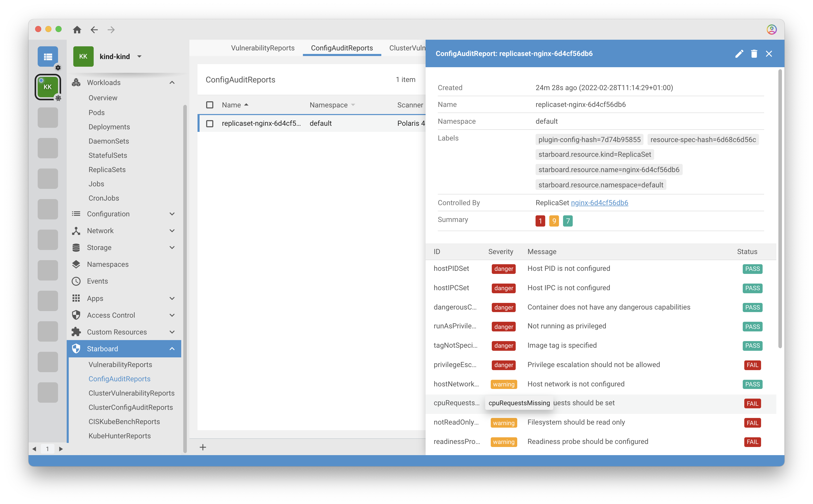Expand the Custom Resources section
Screen dimensions: 813x504
[x=172, y=332]
